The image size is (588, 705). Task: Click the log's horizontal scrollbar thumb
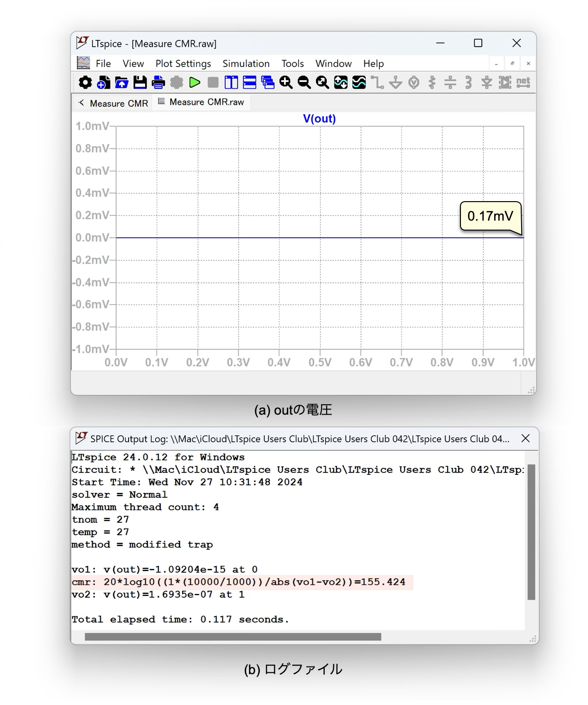pos(233,637)
